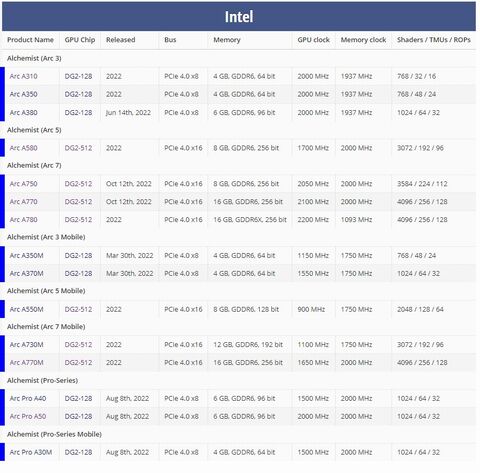
Task: Open the Arc A370M product link
Action: click(x=26, y=274)
